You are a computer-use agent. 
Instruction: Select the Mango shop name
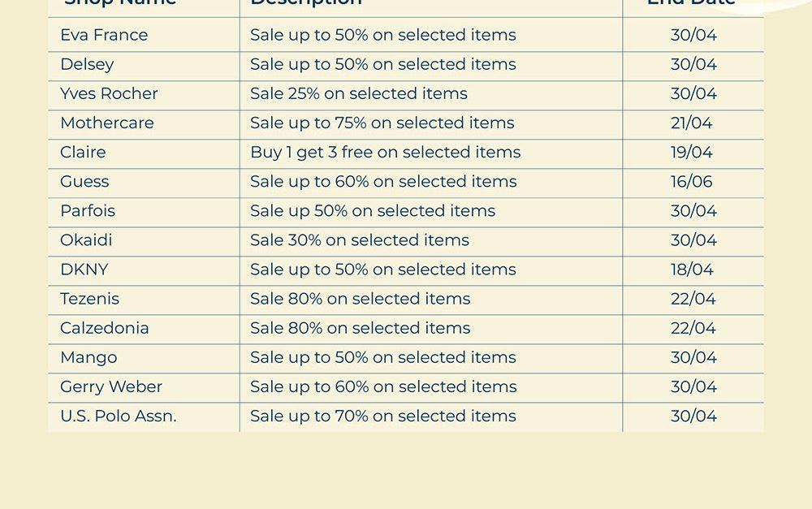[89, 356]
